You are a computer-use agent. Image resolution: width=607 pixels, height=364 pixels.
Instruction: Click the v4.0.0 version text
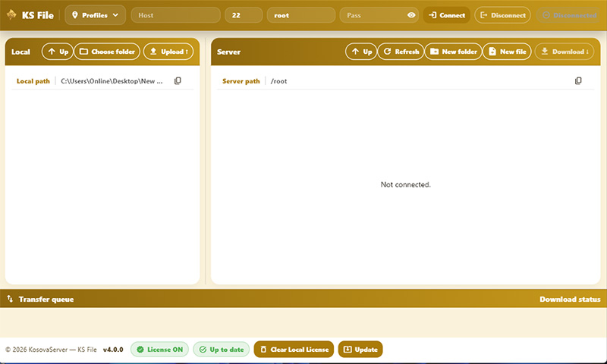(113, 350)
